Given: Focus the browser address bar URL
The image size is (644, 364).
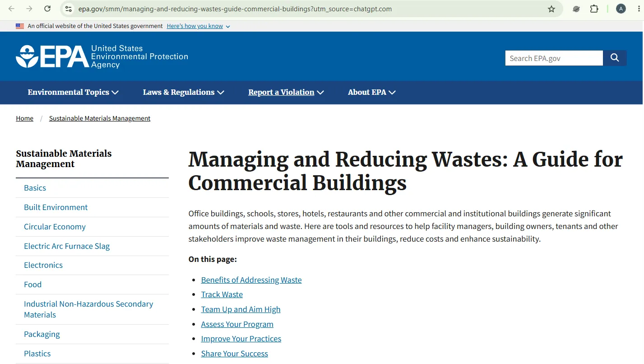Looking at the screenshot, I should (235, 9).
